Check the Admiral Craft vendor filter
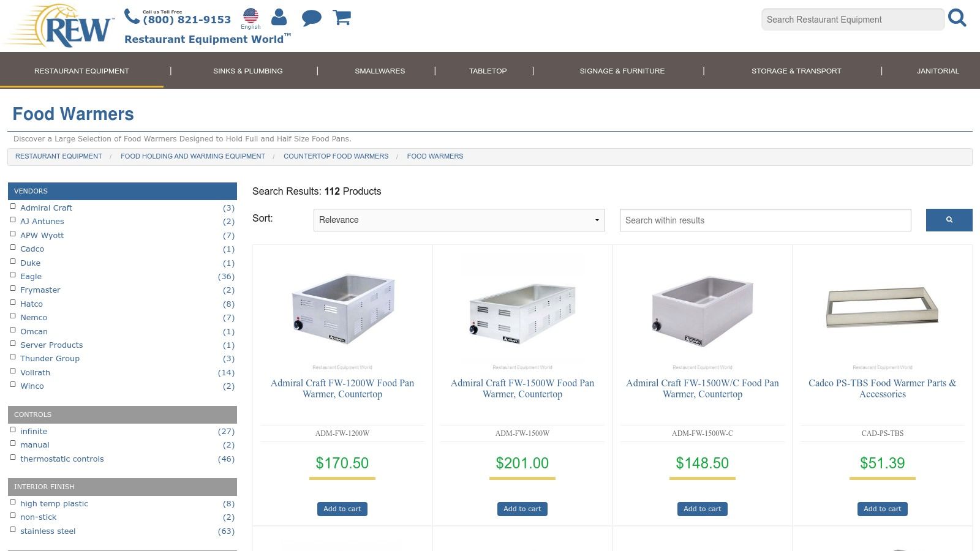 [x=13, y=206]
